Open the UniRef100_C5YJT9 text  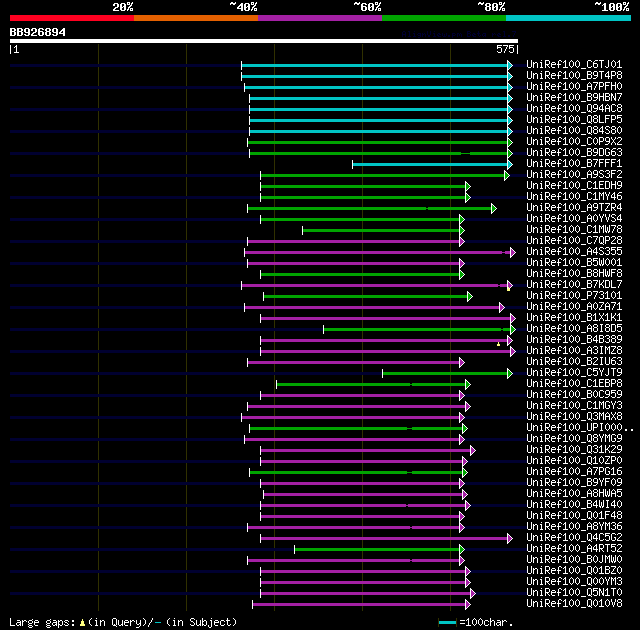[574, 373]
